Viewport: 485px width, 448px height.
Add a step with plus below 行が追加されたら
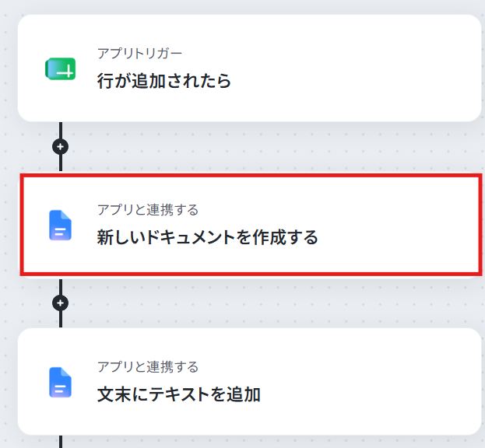click(x=60, y=146)
